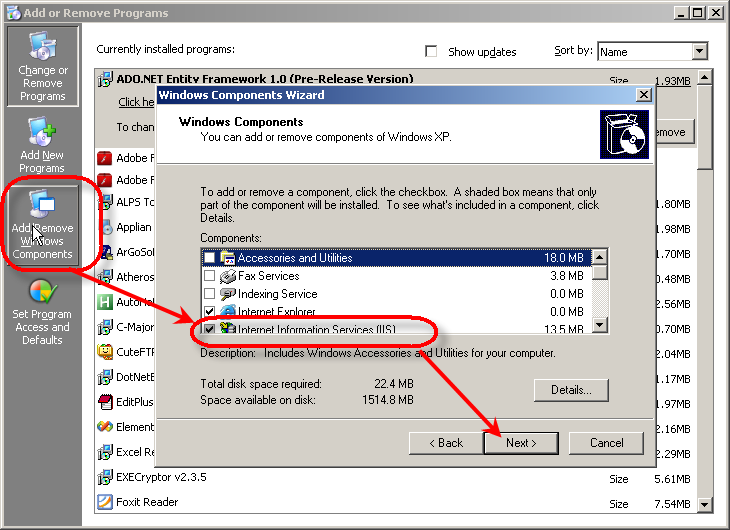This screenshot has width=730, height=530.
Task: Toggle the Show updates checkbox
Action: [x=432, y=51]
